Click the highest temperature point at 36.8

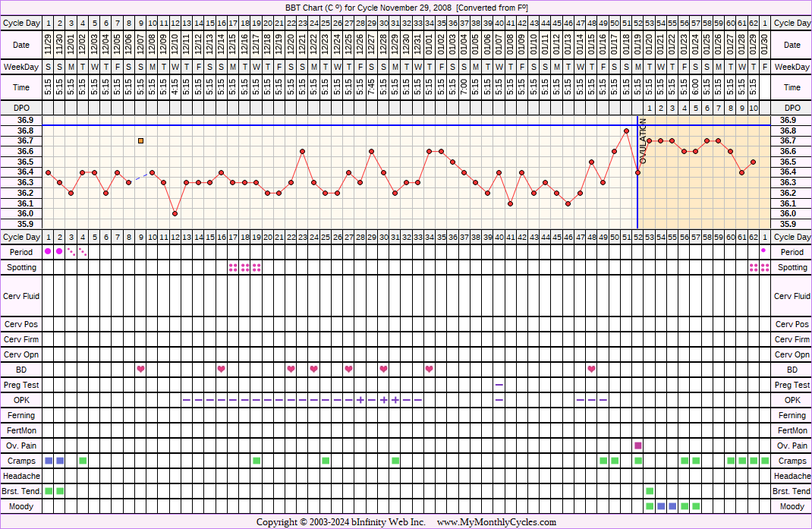[626, 131]
